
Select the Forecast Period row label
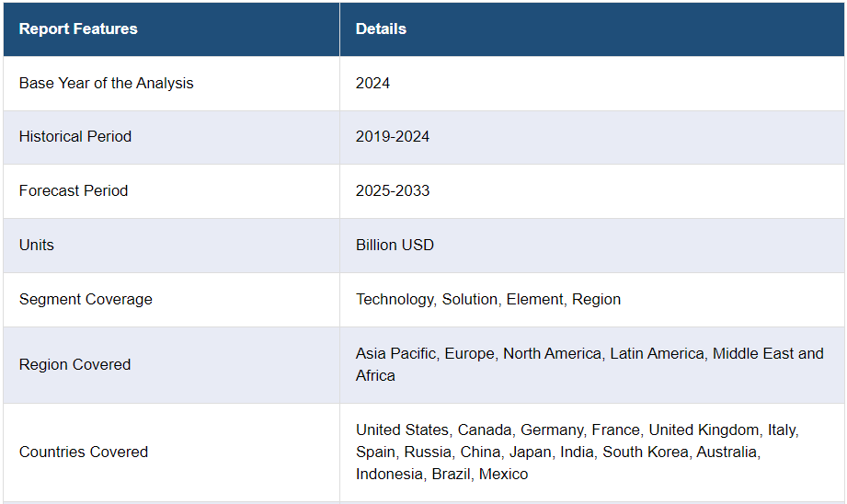pos(74,190)
